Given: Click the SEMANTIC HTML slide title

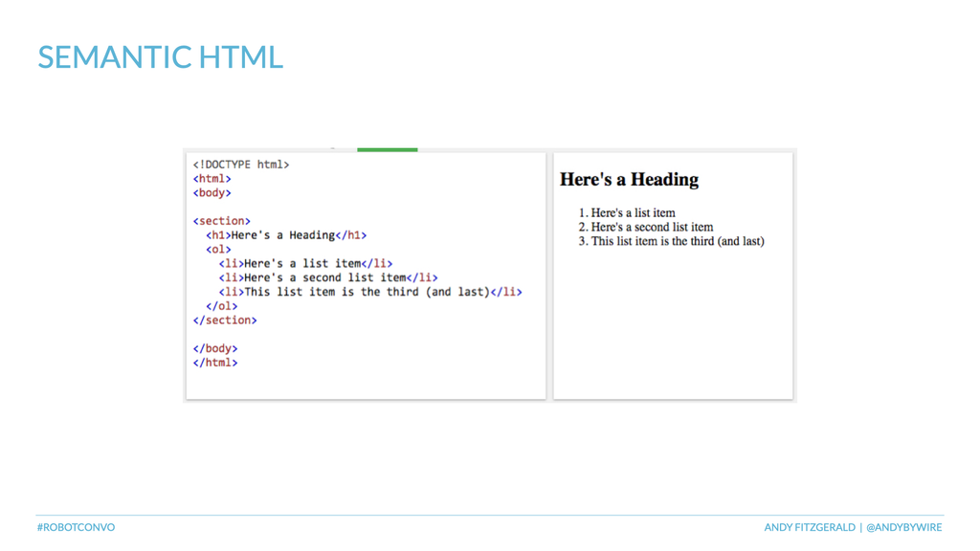Looking at the screenshot, I should [x=160, y=56].
